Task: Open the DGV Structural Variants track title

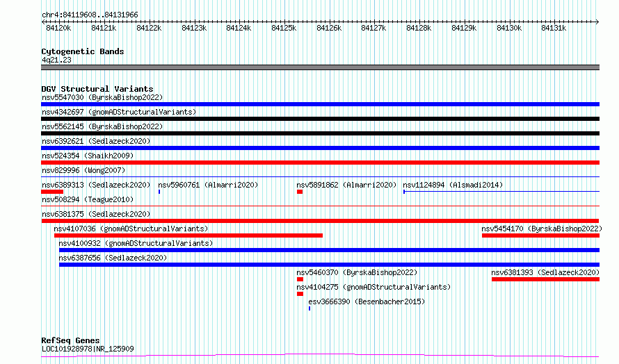Action: [x=97, y=89]
